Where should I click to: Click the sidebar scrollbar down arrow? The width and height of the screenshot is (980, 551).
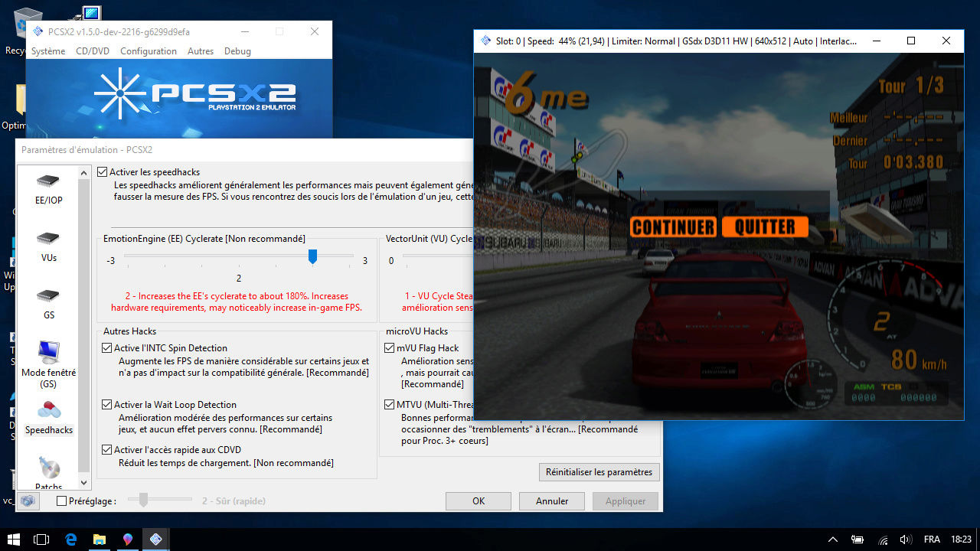(84, 483)
